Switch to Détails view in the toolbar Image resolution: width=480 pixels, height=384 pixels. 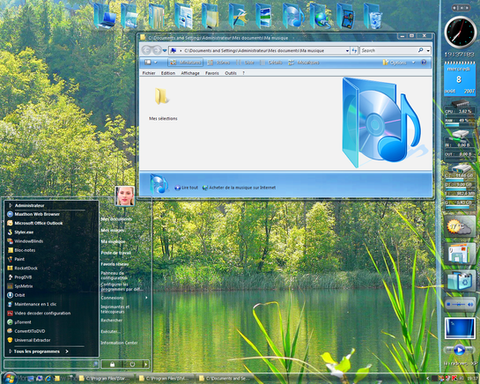click(271, 62)
